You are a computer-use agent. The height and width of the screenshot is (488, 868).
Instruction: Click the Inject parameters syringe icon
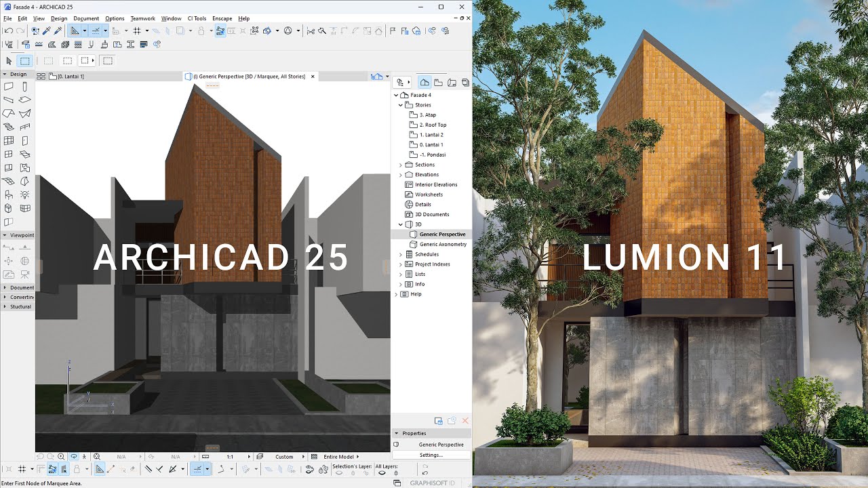[58, 30]
